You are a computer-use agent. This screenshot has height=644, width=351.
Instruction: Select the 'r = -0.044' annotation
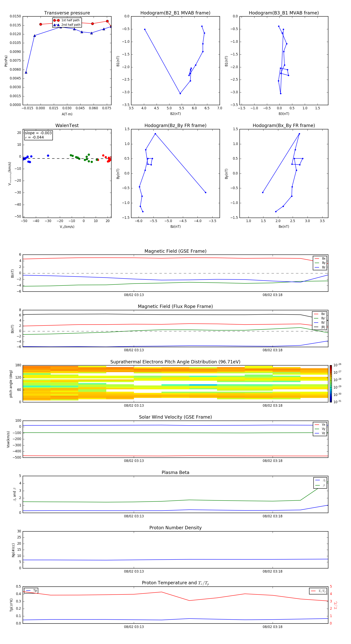click(x=35, y=138)
